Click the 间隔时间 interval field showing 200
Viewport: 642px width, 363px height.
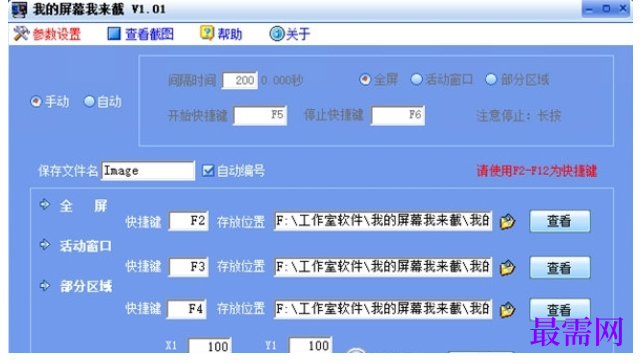click(x=240, y=80)
